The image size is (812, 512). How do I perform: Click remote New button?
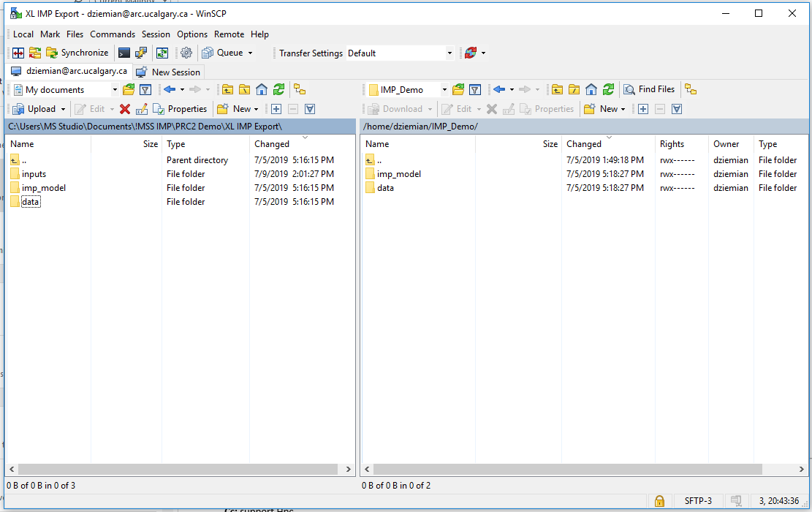point(605,109)
